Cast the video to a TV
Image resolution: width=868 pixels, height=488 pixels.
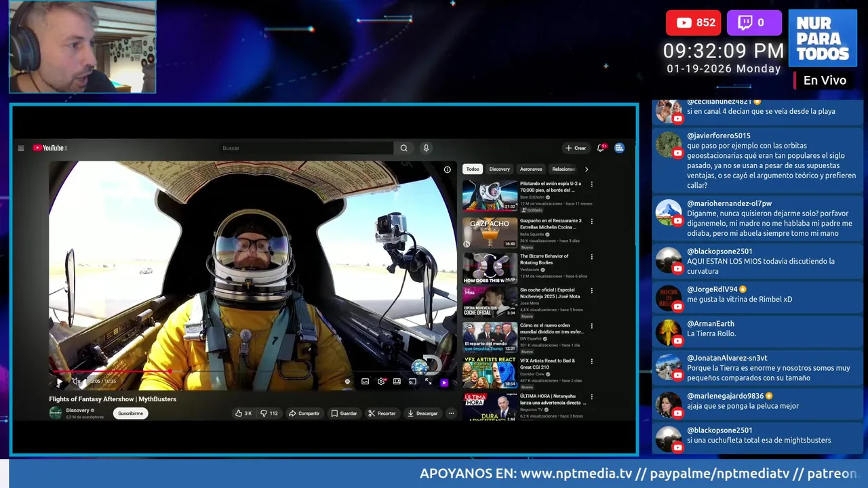pos(412,382)
